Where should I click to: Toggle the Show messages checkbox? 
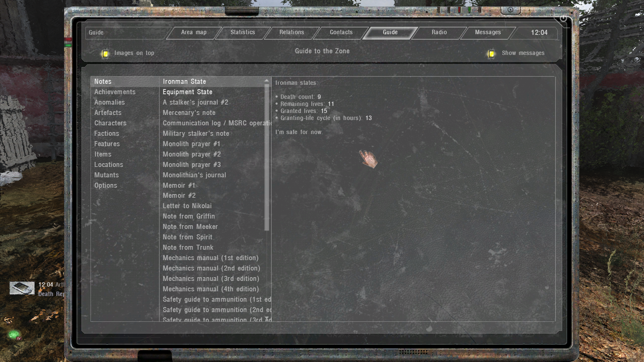pos(491,54)
